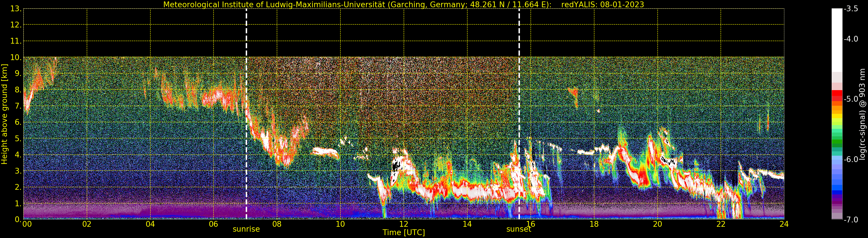Click the height axis tick label '8.'
The image size is (868, 238).
[18, 90]
